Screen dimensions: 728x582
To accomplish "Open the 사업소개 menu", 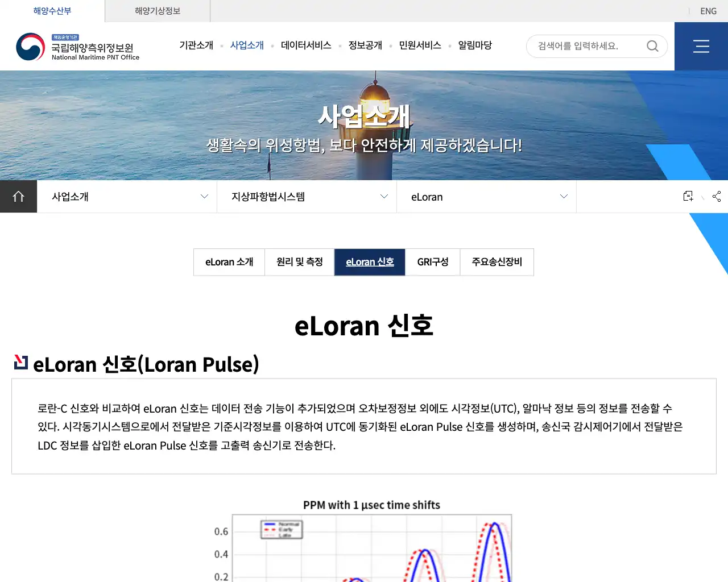I will 247,45.
